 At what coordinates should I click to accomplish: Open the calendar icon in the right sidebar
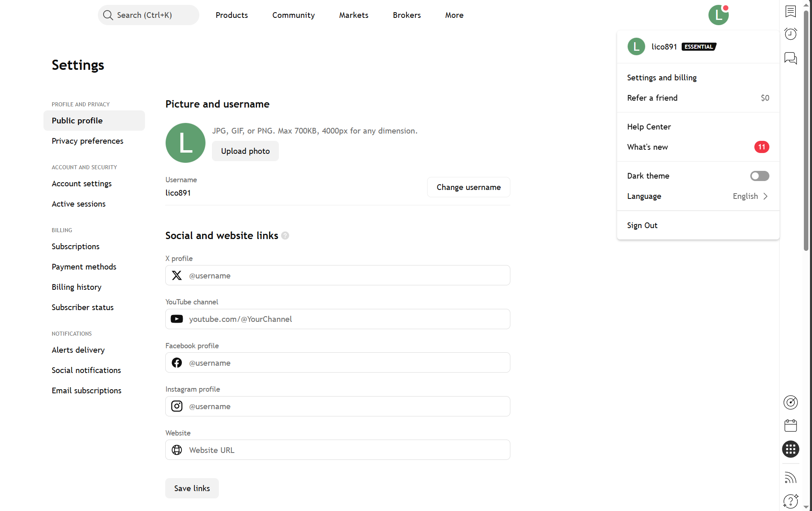pyautogui.click(x=790, y=426)
